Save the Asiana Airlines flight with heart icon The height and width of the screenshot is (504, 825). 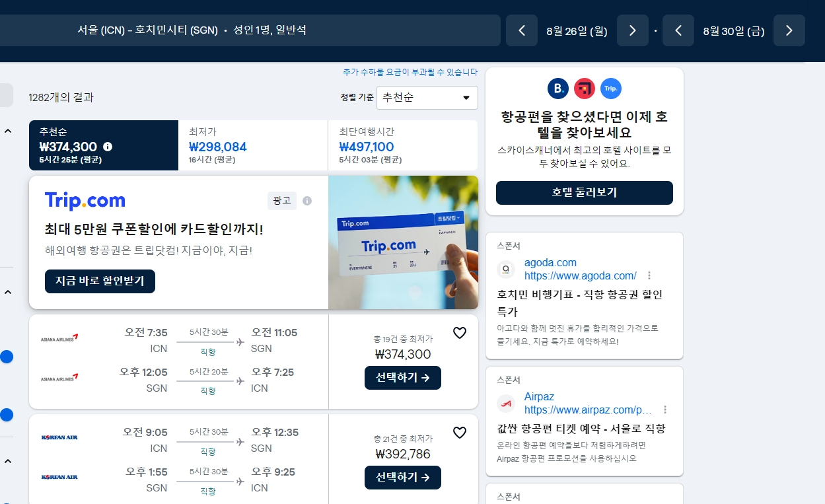click(460, 333)
